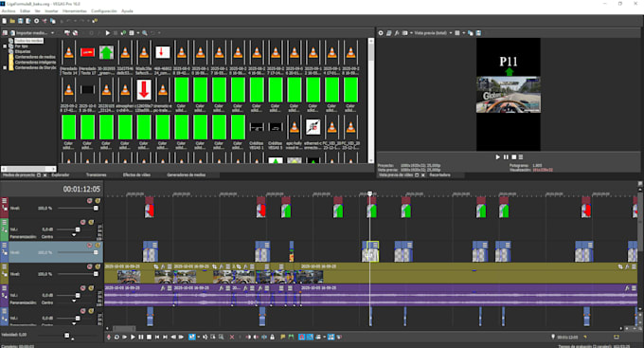Select Contenedores de medios folder
Screen dimensions: 644x348
[35, 57]
